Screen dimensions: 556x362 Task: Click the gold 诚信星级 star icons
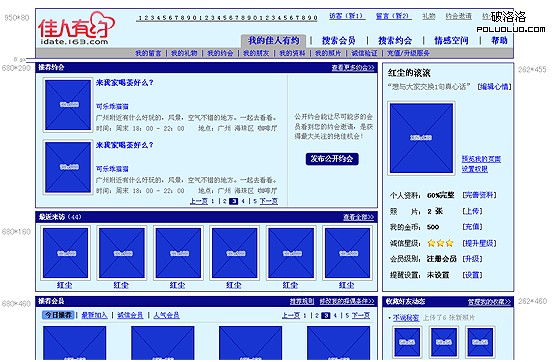point(440,243)
